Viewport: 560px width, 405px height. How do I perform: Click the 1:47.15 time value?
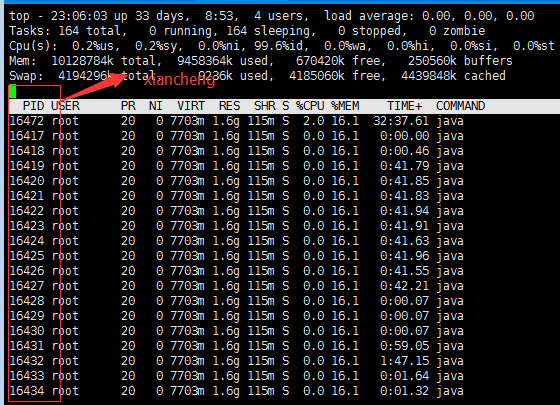coord(404,361)
